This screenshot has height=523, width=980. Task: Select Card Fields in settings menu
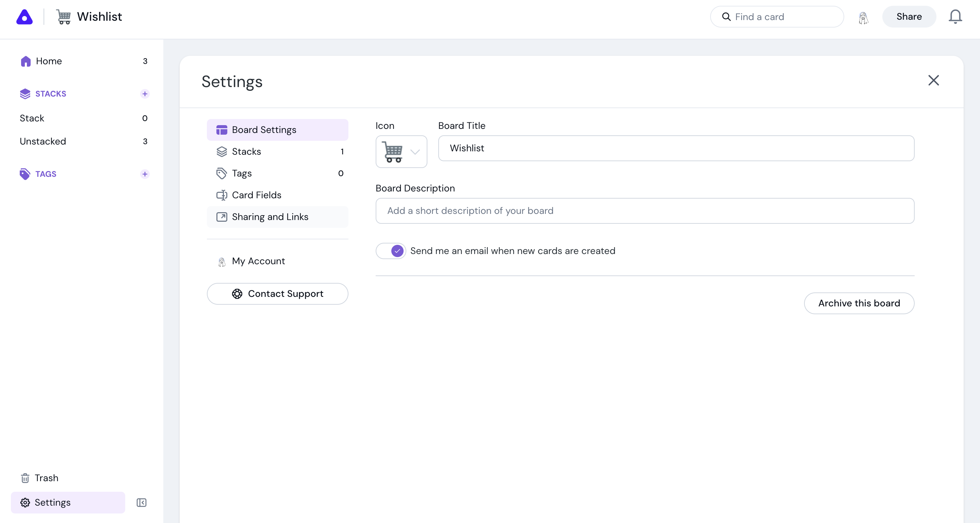(257, 195)
